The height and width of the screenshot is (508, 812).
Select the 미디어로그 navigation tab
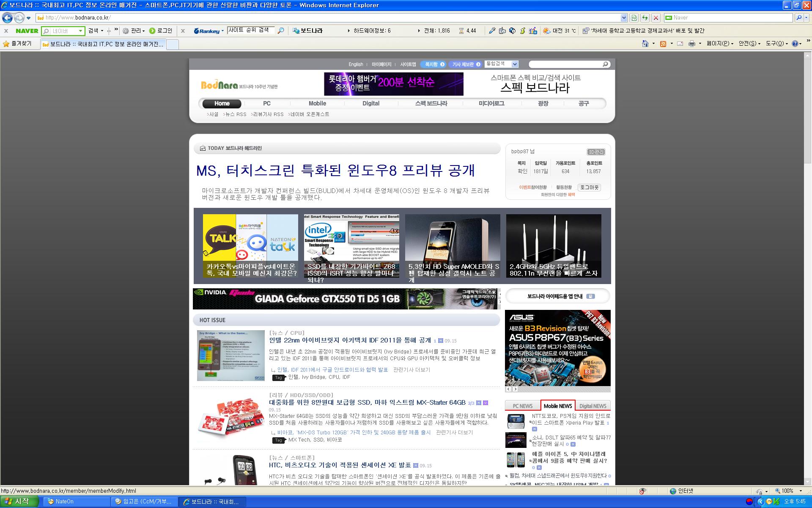491,103
